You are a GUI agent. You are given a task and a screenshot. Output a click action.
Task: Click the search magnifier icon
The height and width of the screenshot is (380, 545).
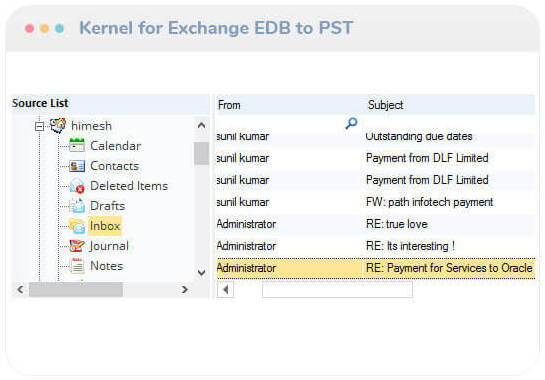[x=351, y=123]
